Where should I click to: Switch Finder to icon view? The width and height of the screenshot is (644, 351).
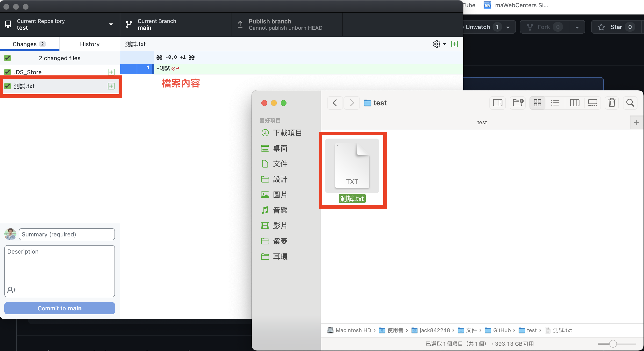537,103
